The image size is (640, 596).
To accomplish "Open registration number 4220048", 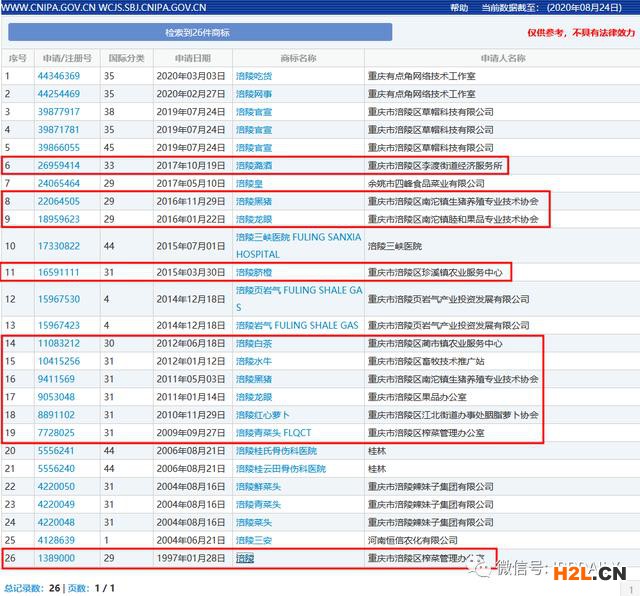I will 56,523.
